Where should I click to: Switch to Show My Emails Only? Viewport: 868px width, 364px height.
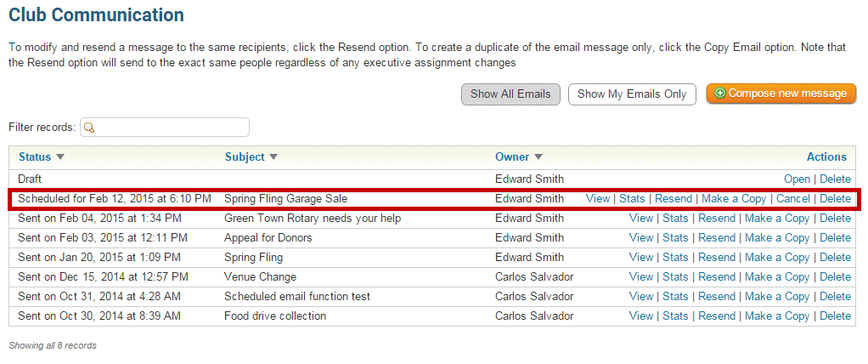pyautogui.click(x=632, y=94)
